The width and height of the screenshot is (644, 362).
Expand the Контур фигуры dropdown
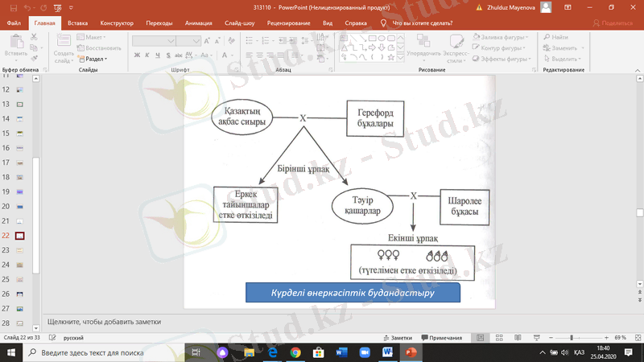pyautogui.click(x=499, y=48)
